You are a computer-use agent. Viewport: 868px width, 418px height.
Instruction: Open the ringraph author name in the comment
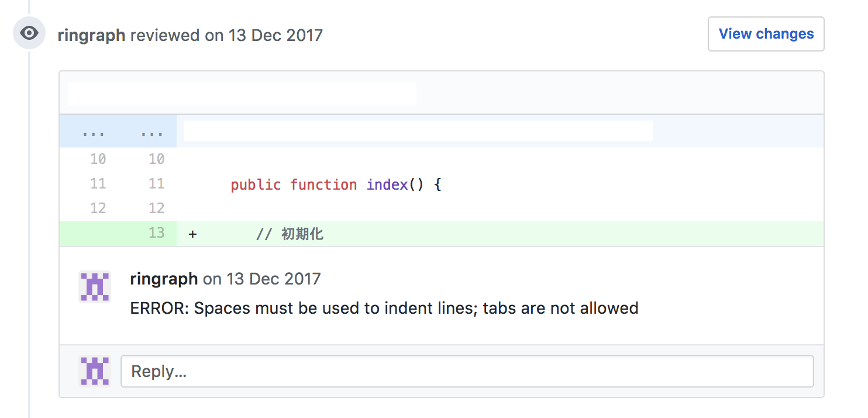click(164, 279)
